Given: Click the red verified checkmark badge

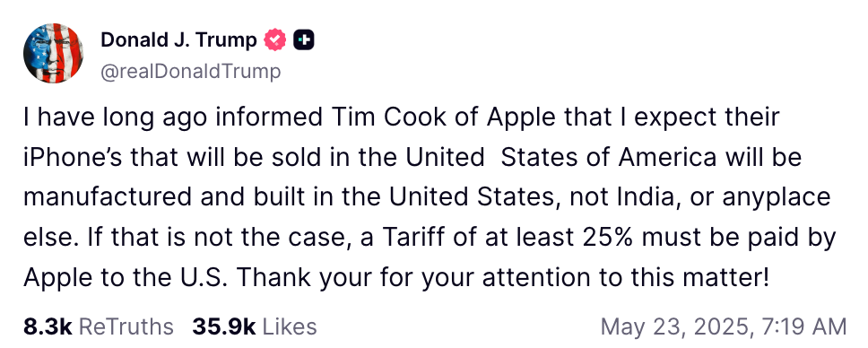Looking at the screenshot, I should click(274, 40).
